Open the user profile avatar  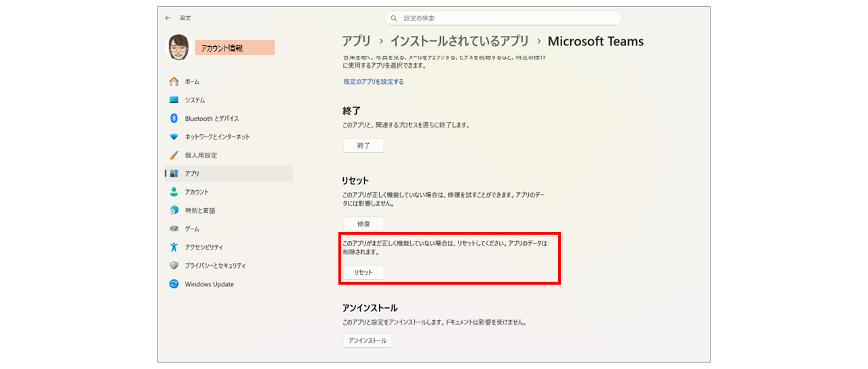click(x=179, y=47)
